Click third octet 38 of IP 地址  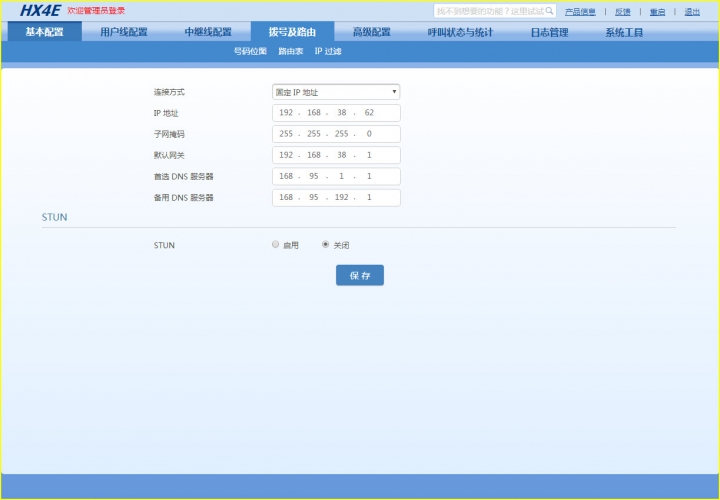tap(342, 113)
